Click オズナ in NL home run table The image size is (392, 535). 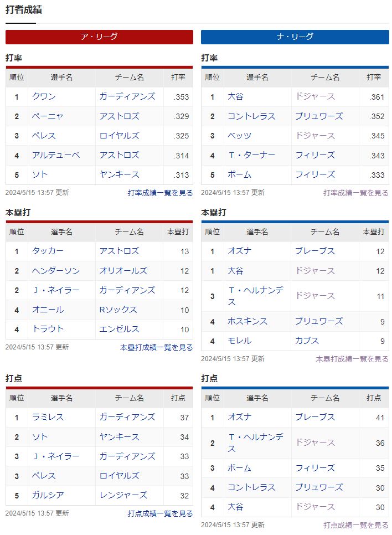240,251
